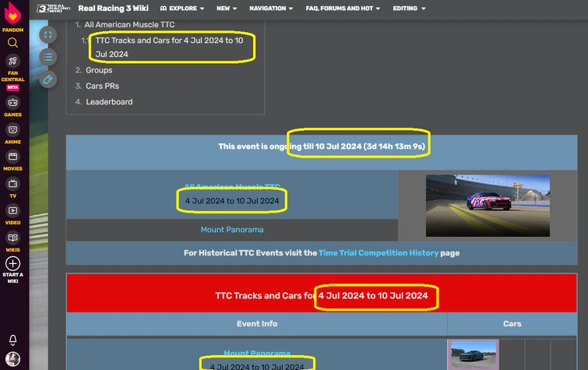Open the Video sidebar icon
588x370 pixels.
coord(12,210)
